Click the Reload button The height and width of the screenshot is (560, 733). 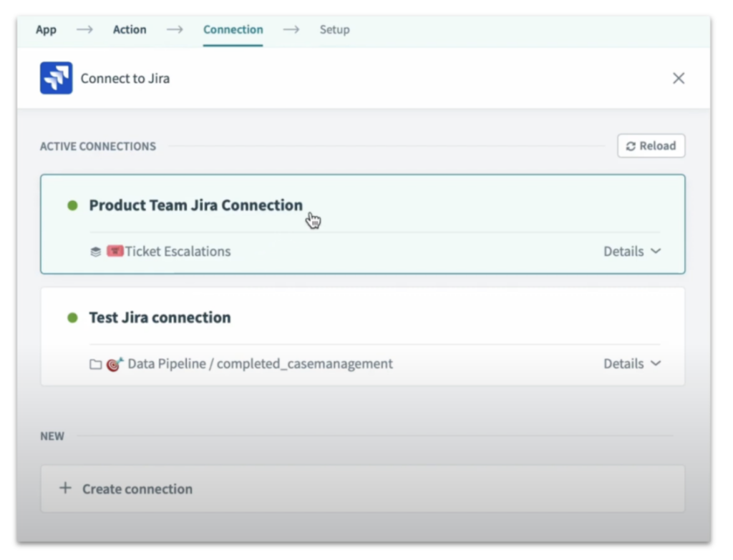click(x=651, y=146)
